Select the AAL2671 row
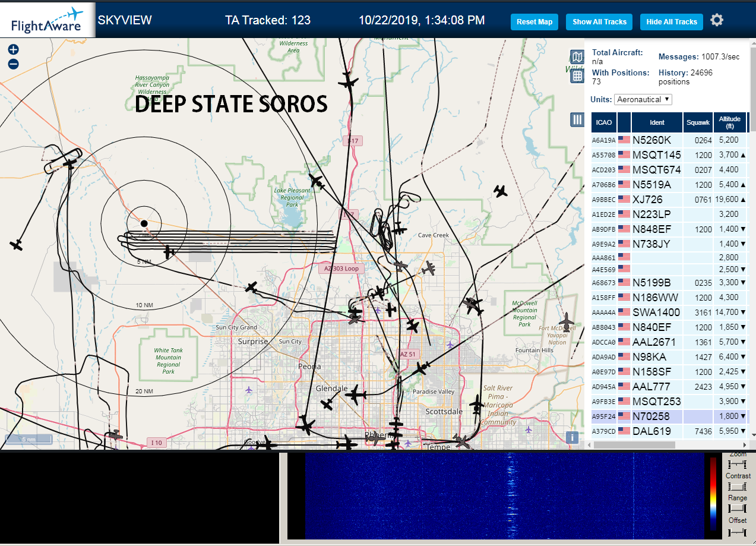The height and width of the screenshot is (546, 756). tap(669, 342)
